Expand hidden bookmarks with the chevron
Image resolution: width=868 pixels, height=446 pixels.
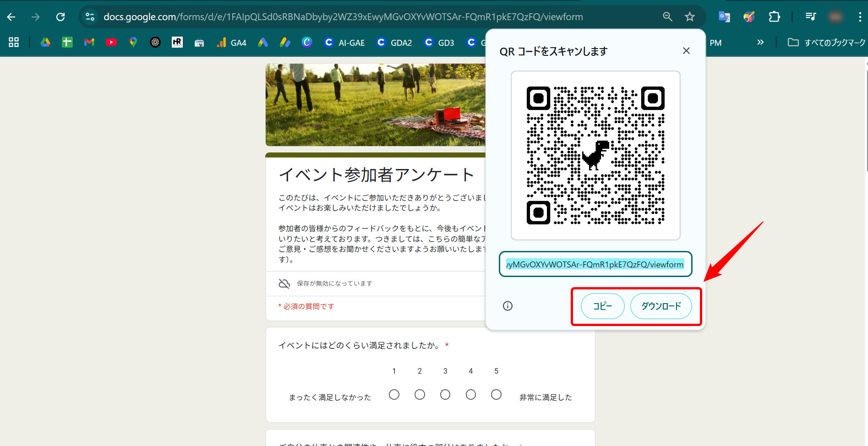click(x=760, y=42)
